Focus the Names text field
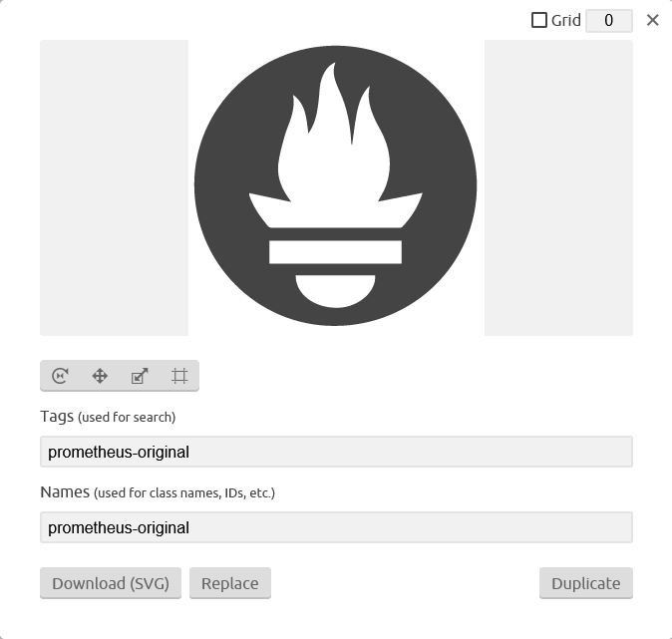Image resolution: width=672 pixels, height=639 pixels. click(336, 527)
